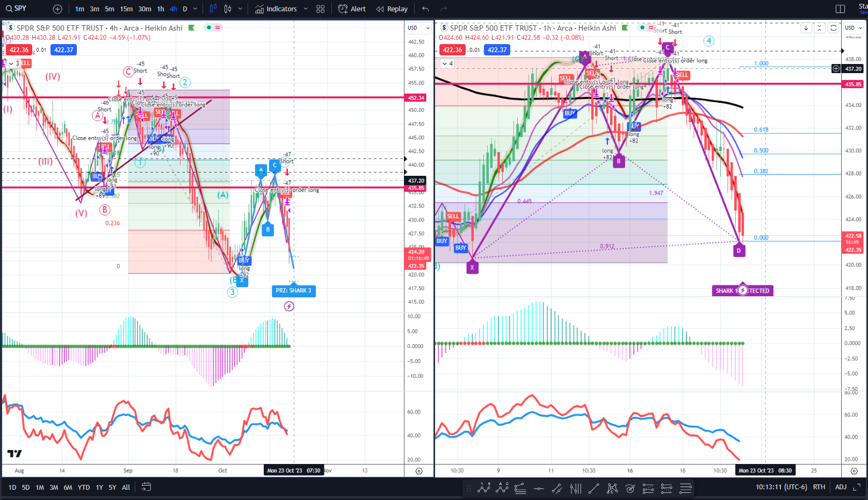Click move pane down arrow on right chart
Image resolution: width=868 pixels, height=500 pixels.
806,28
